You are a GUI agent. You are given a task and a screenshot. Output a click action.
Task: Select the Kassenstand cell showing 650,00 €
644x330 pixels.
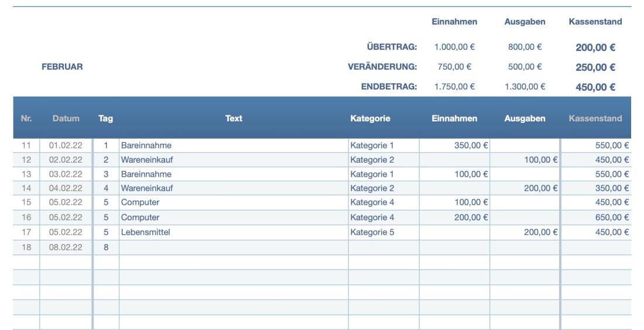(x=596, y=218)
